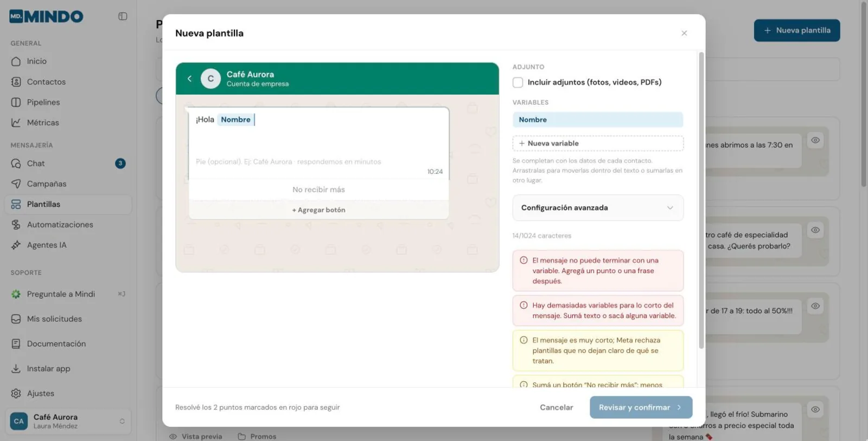868x441 pixels.
Task: Open Mis solicitudes inbox icon
Action: [x=16, y=319]
